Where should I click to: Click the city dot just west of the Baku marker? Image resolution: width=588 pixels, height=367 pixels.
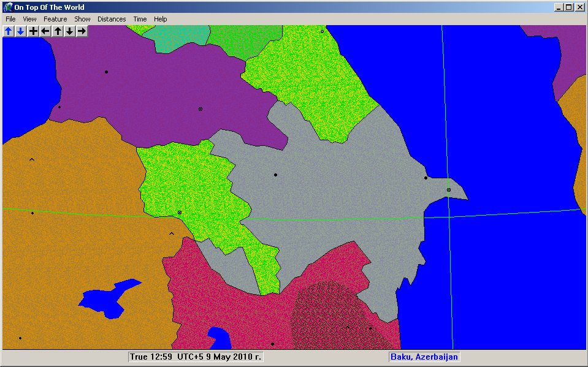point(426,178)
